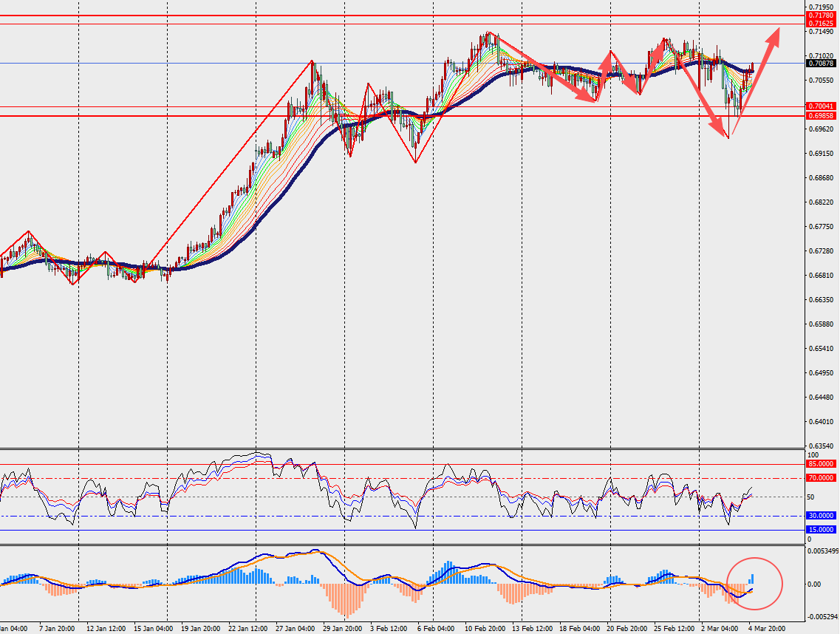Image resolution: width=840 pixels, height=634 pixels.
Task: Click the current price label 0.70878
Action: pyautogui.click(x=821, y=64)
